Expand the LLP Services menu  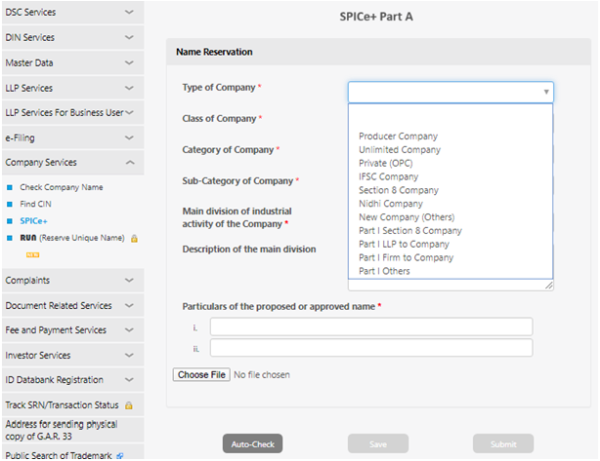129,87
